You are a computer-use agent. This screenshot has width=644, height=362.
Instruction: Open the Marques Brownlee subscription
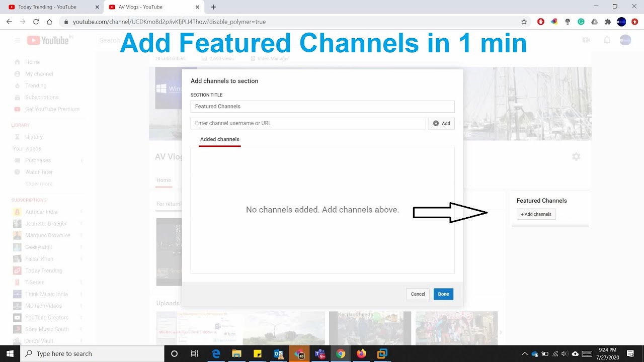point(47,235)
